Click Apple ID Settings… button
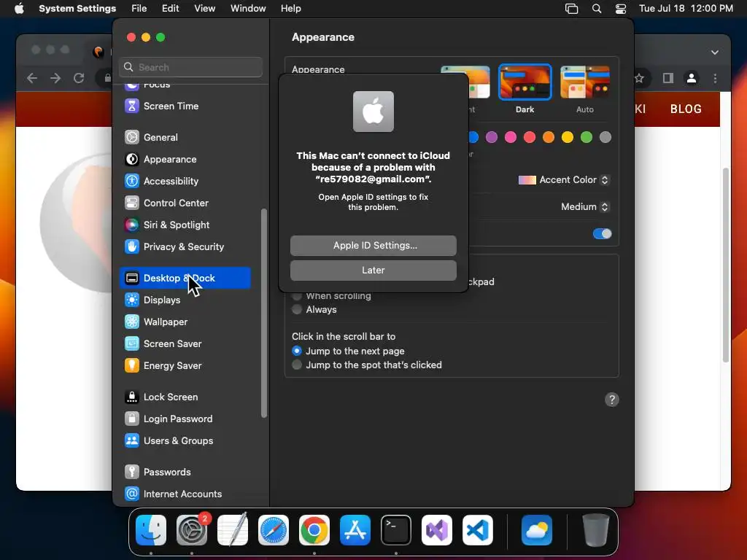This screenshot has width=747, height=560. [373, 245]
